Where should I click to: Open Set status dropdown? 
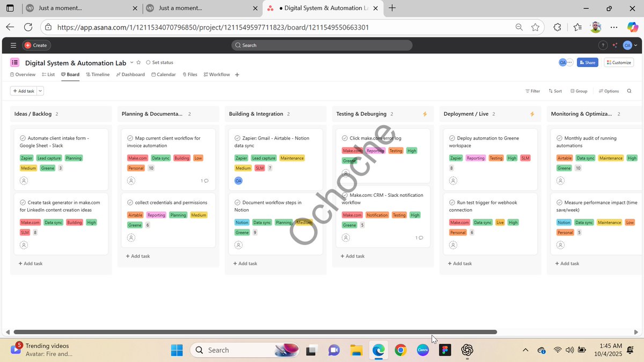[159, 63]
